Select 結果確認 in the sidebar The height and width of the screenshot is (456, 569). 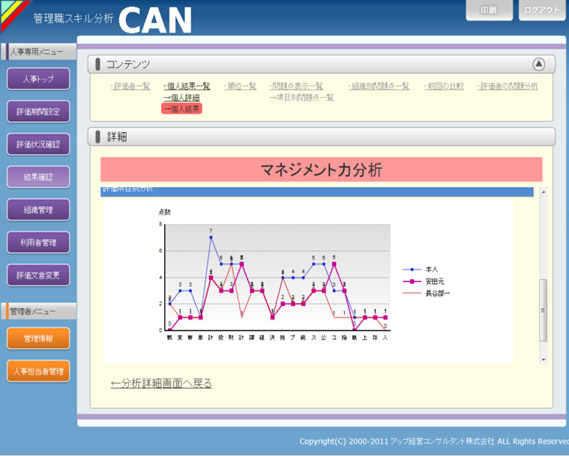38,177
